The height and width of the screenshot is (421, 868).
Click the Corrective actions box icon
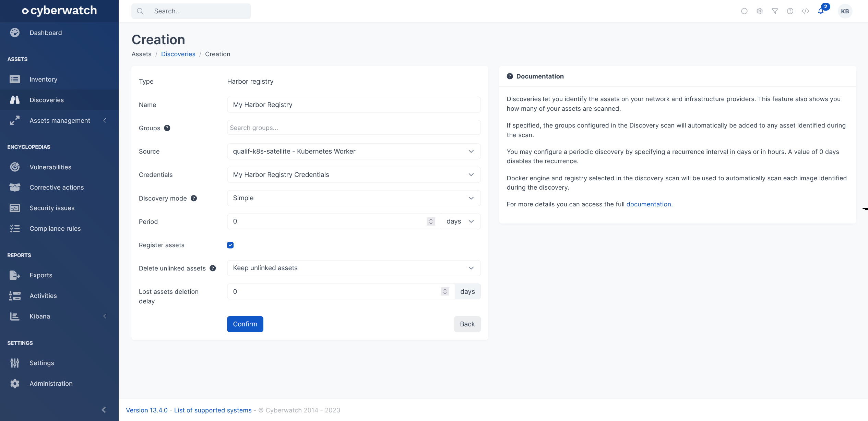coord(15,187)
